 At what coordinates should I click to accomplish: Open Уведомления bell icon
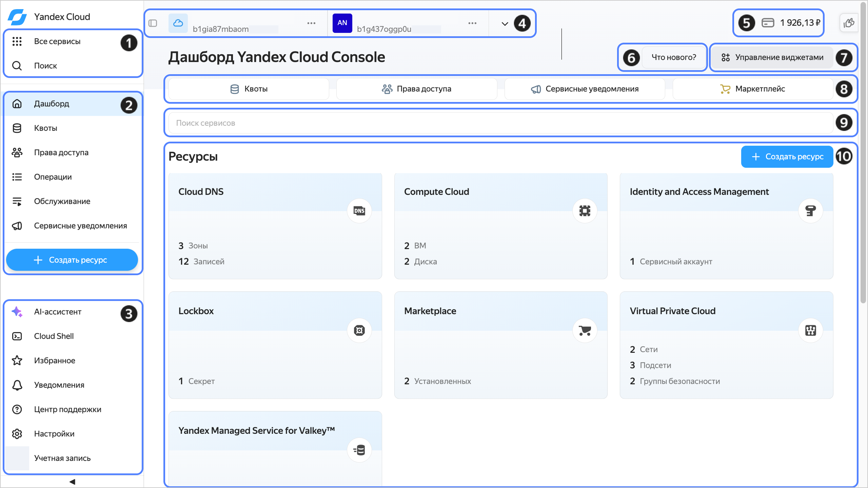pos(17,385)
